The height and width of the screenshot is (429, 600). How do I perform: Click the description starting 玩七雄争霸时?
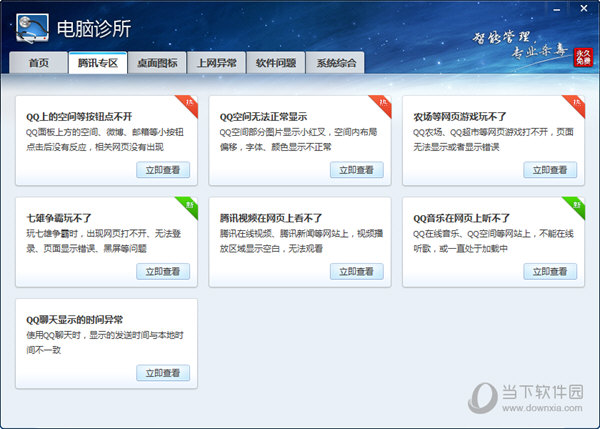[103, 241]
